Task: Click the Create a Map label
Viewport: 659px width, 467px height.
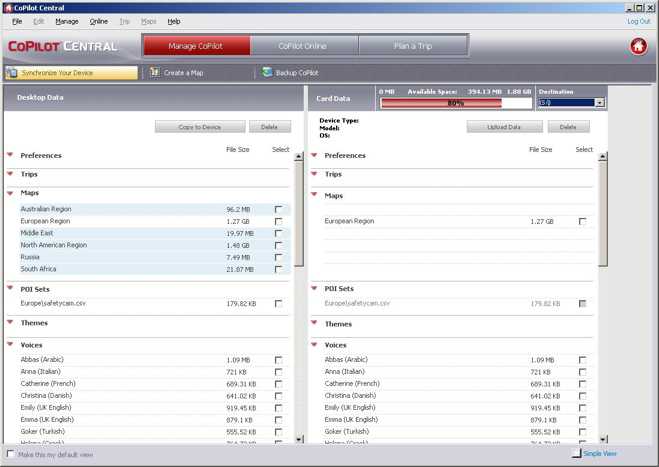Action: (x=183, y=73)
